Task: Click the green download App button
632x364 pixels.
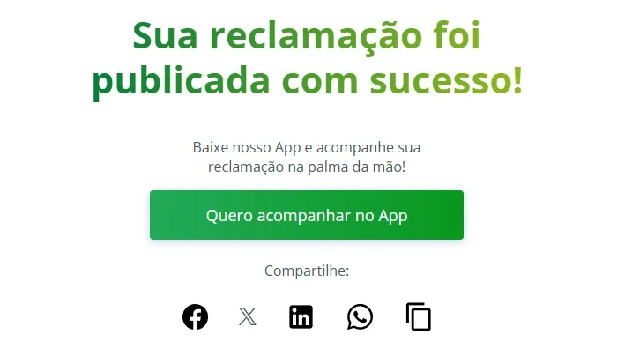Action: 307,215
